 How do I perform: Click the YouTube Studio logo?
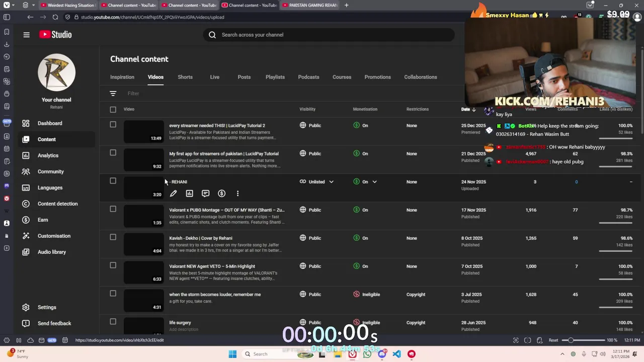pyautogui.click(x=55, y=35)
